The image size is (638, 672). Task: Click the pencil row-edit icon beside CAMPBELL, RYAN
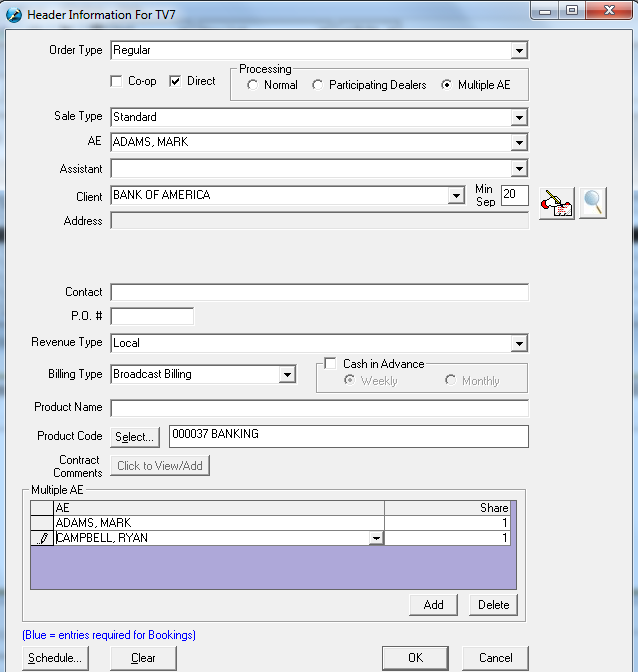42,538
